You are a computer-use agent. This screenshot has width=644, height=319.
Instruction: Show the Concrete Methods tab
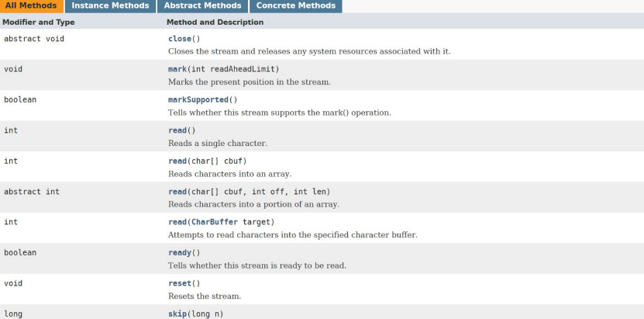pyautogui.click(x=296, y=5)
